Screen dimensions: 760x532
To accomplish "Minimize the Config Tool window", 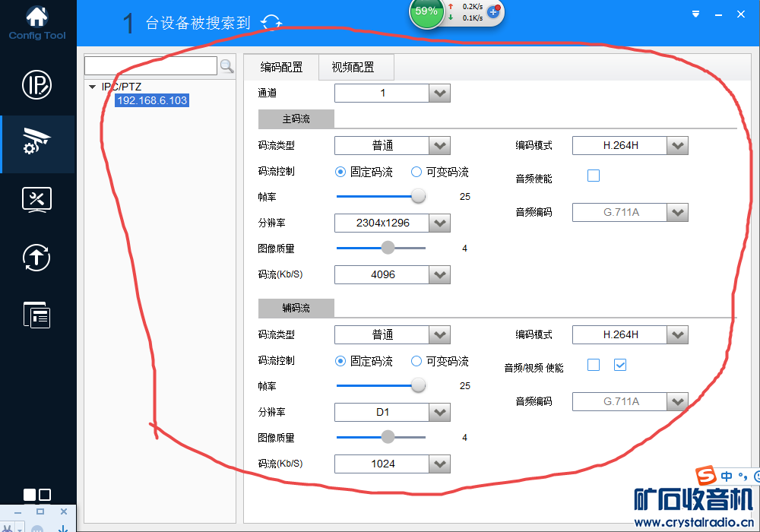I will 718,14.
